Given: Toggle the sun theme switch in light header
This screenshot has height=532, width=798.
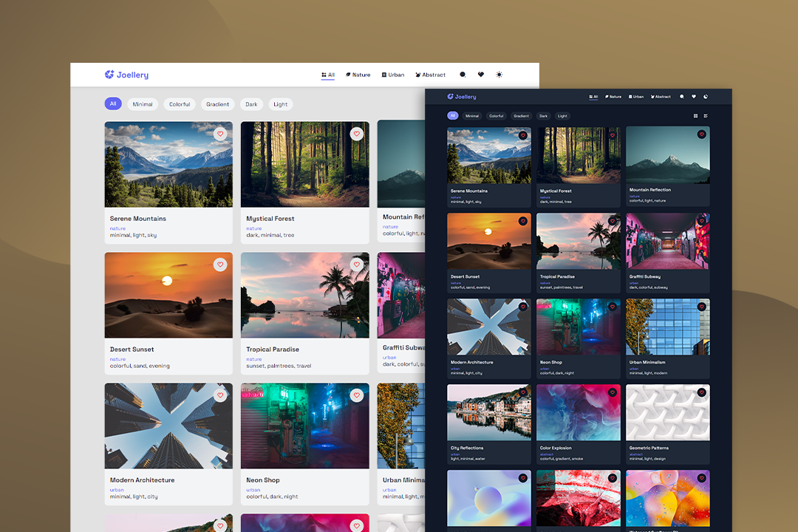Looking at the screenshot, I should coord(499,75).
